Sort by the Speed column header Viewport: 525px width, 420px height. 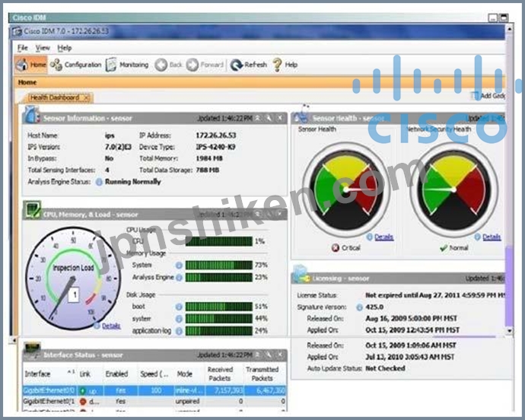[x=155, y=374]
